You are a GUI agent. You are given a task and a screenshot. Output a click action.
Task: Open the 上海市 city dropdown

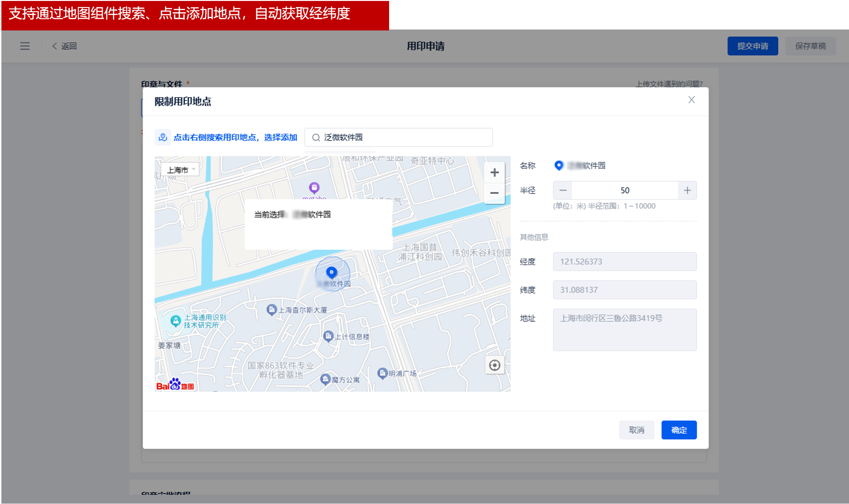coord(180,170)
